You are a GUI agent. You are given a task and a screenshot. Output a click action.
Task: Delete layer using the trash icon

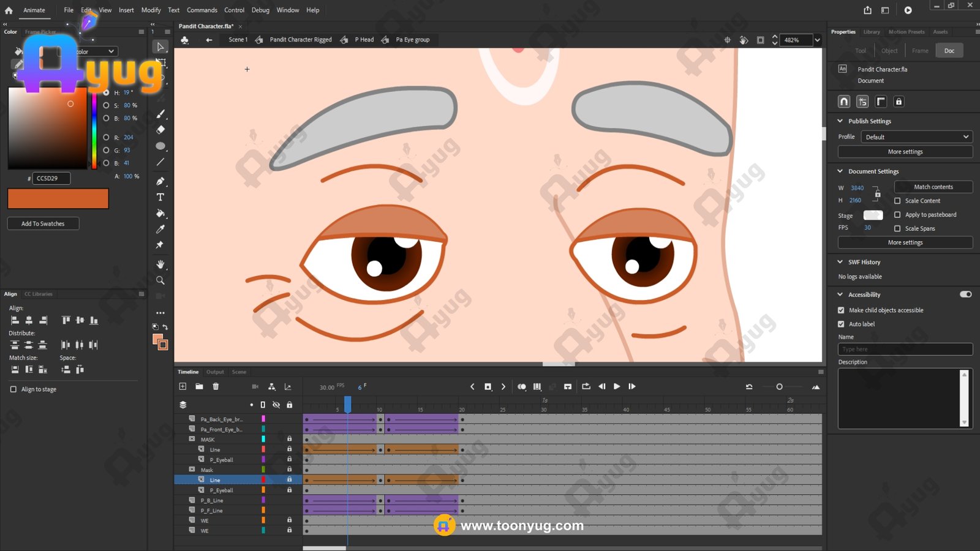coord(216,386)
